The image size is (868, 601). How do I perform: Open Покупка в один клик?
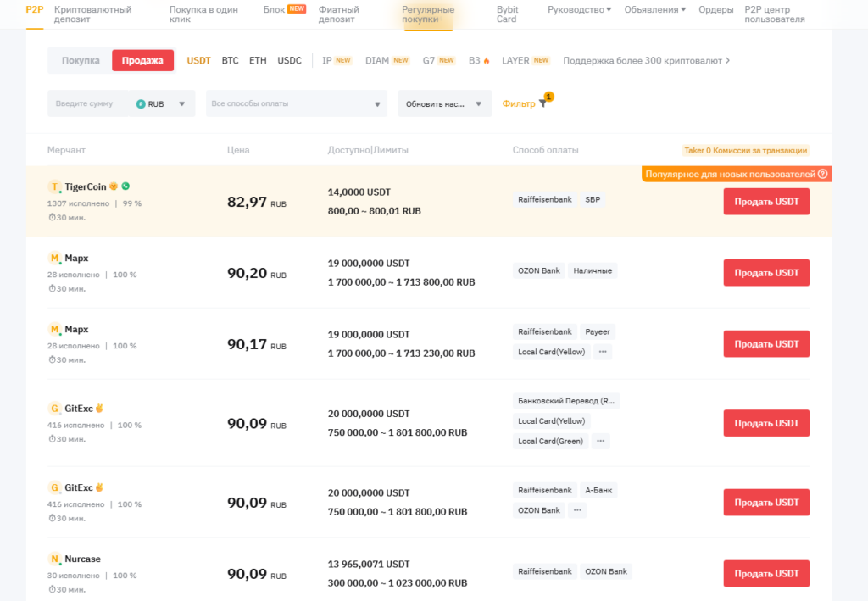pyautogui.click(x=203, y=14)
